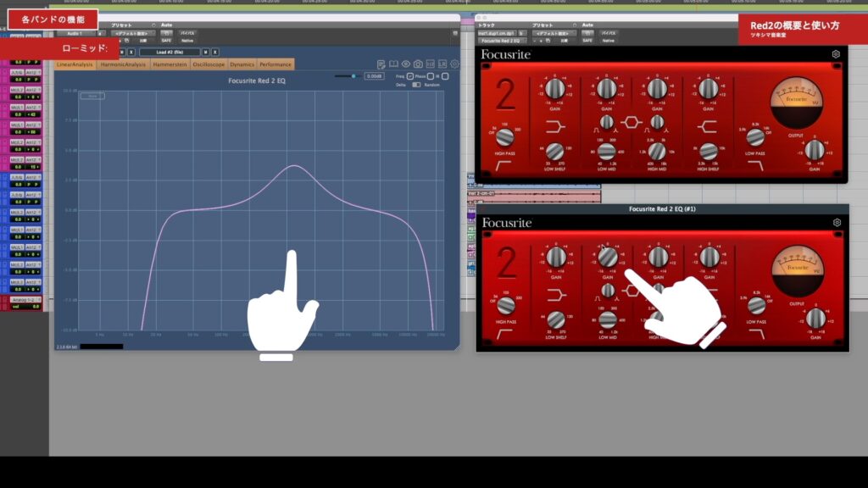Viewport: 868px width, 488px height.
Task: Switch to the HarmonicAnalysis tab
Action: (123, 64)
